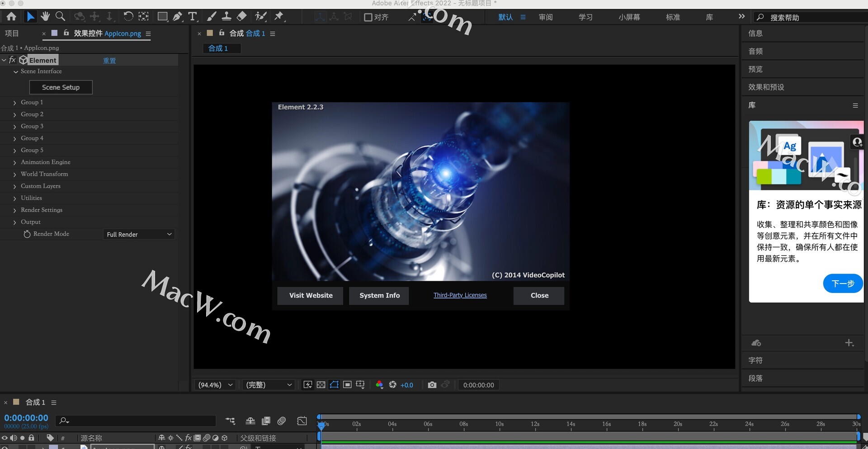Open the composition mini-flowchart icon
Image resolution: width=868 pixels, height=449 pixels.
pos(230,421)
